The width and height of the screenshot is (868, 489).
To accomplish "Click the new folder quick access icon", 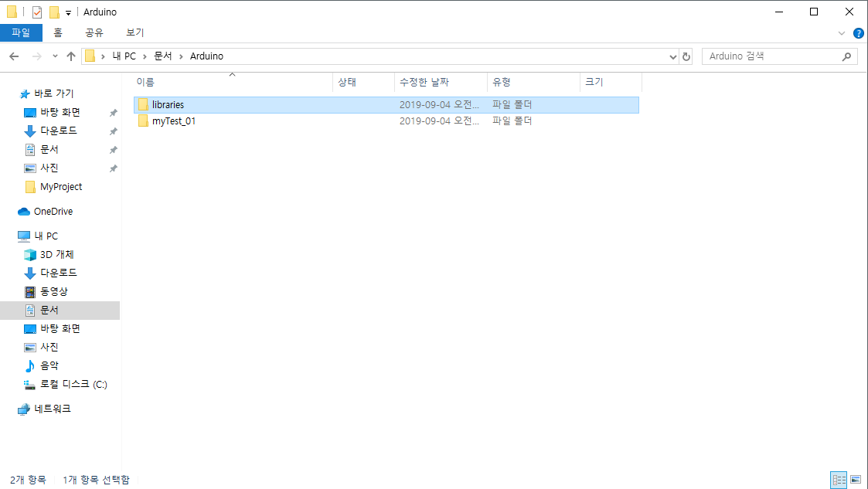I will tap(53, 12).
